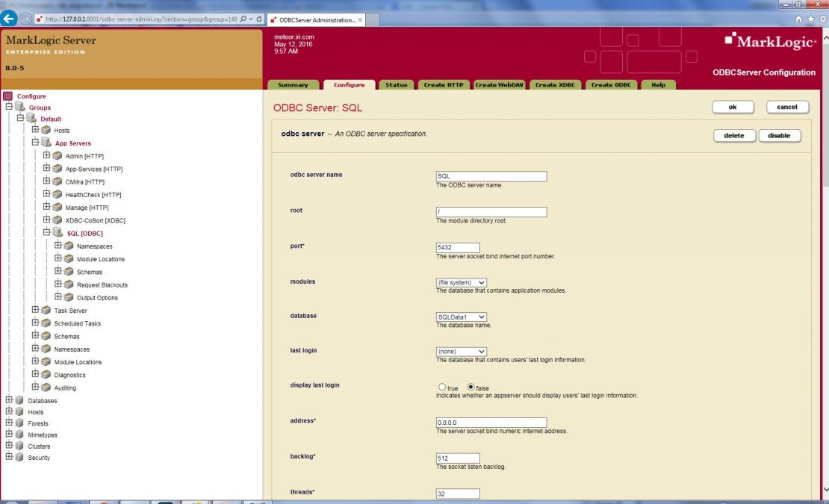Click the XDBC-CoSort [XDBC] server icon

(x=57, y=220)
